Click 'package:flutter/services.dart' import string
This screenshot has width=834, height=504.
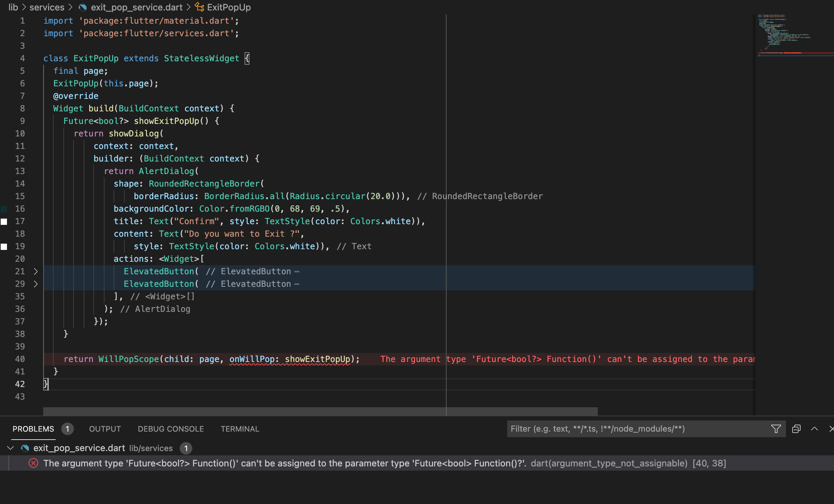pos(156,33)
